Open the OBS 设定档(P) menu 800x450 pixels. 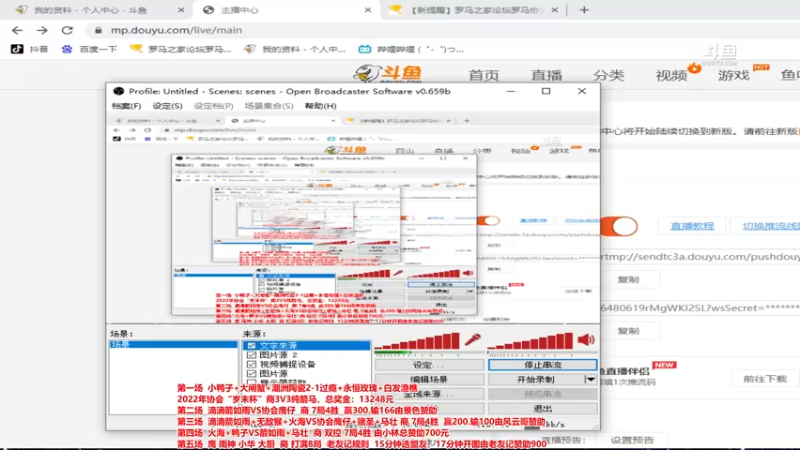[x=213, y=106]
